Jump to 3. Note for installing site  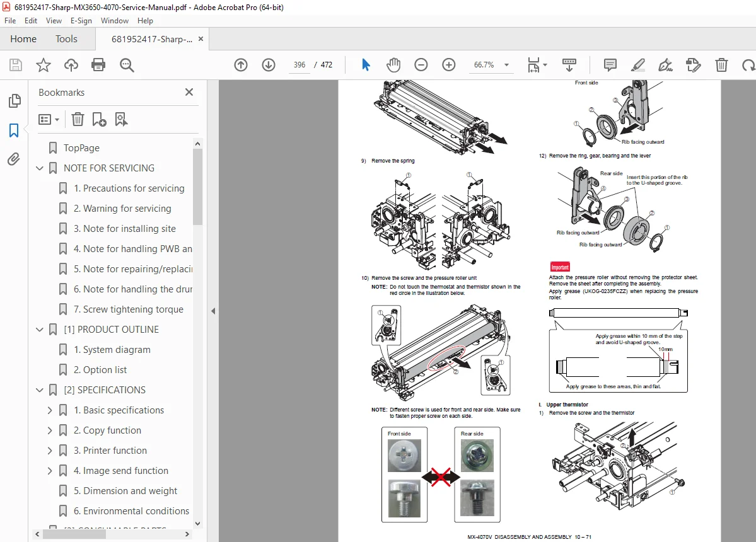(124, 229)
